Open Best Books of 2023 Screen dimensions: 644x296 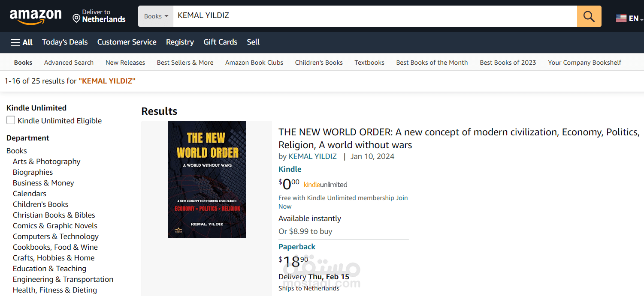click(508, 63)
